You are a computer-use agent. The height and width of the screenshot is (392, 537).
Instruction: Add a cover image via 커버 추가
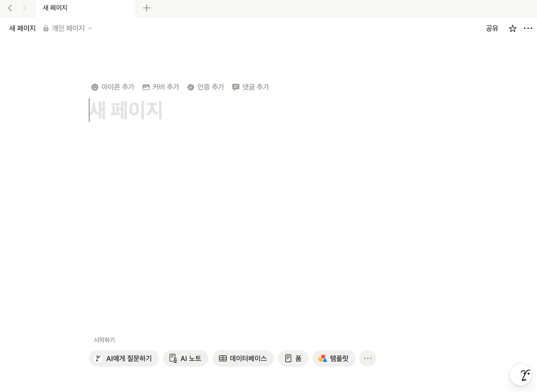161,87
